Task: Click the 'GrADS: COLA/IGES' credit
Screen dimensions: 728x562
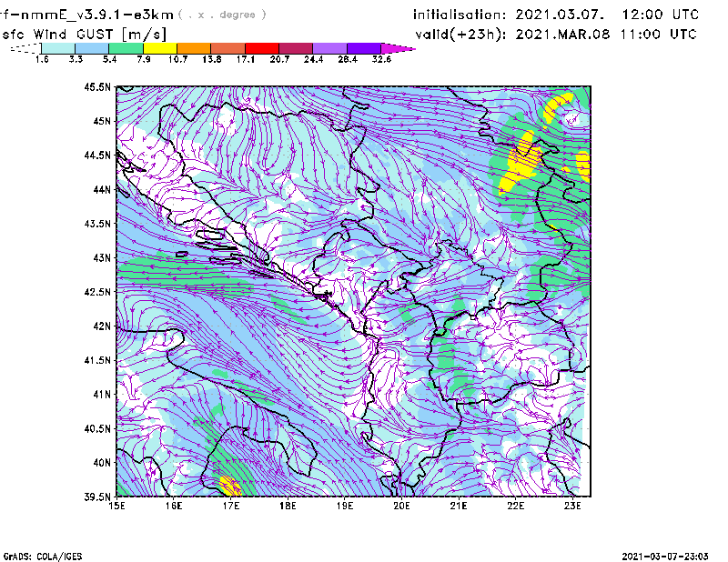Action: tap(43, 557)
